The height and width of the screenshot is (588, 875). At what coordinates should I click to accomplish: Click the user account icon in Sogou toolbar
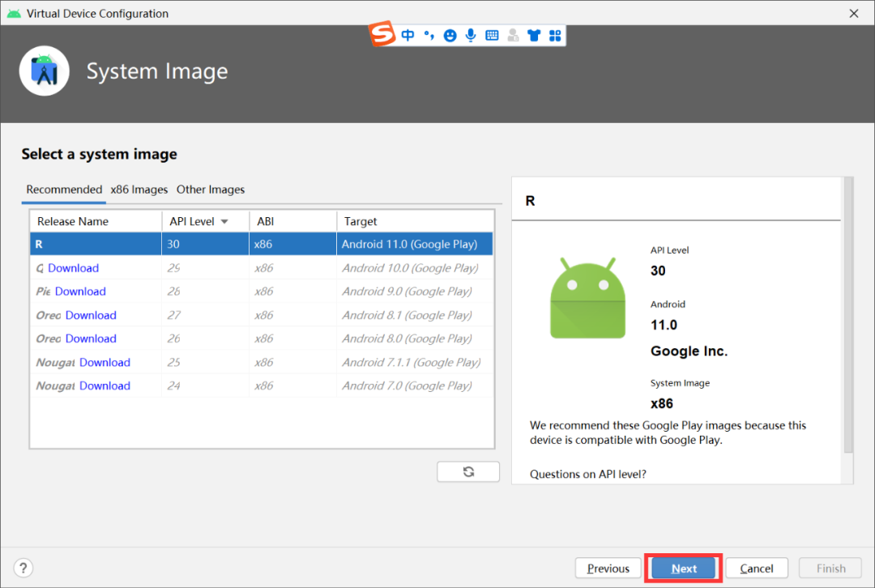(513, 35)
